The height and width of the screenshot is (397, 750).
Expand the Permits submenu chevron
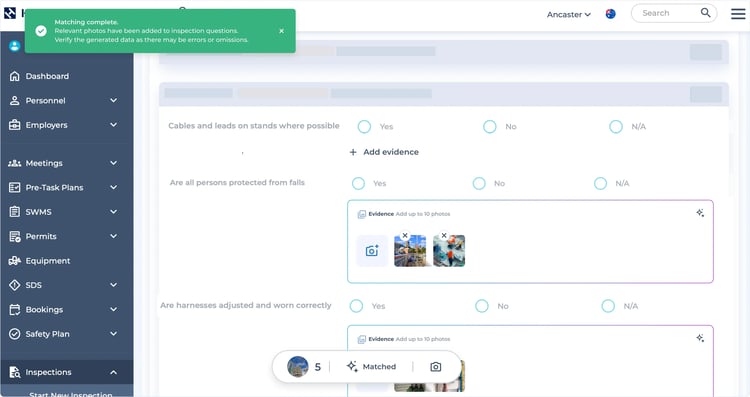pos(113,236)
